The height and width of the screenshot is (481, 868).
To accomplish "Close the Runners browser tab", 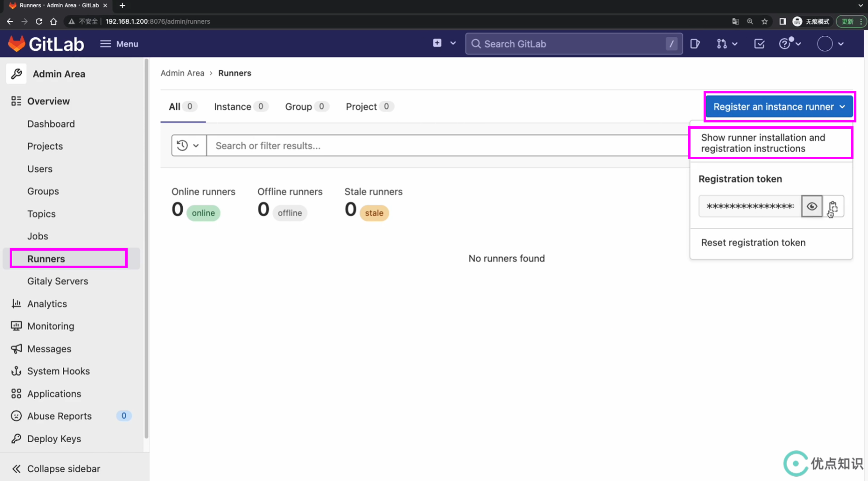I will point(105,5).
